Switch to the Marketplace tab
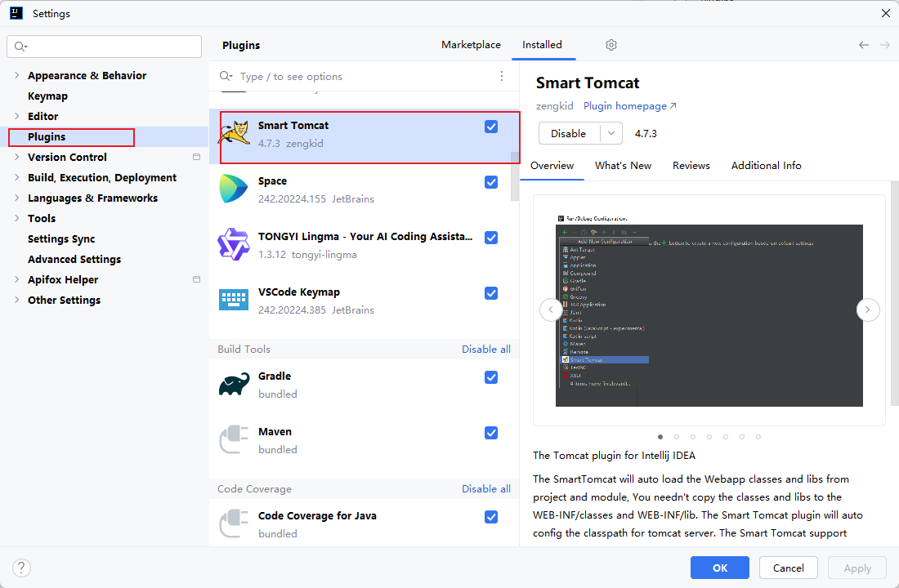The height and width of the screenshot is (588, 899). click(x=471, y=45)
